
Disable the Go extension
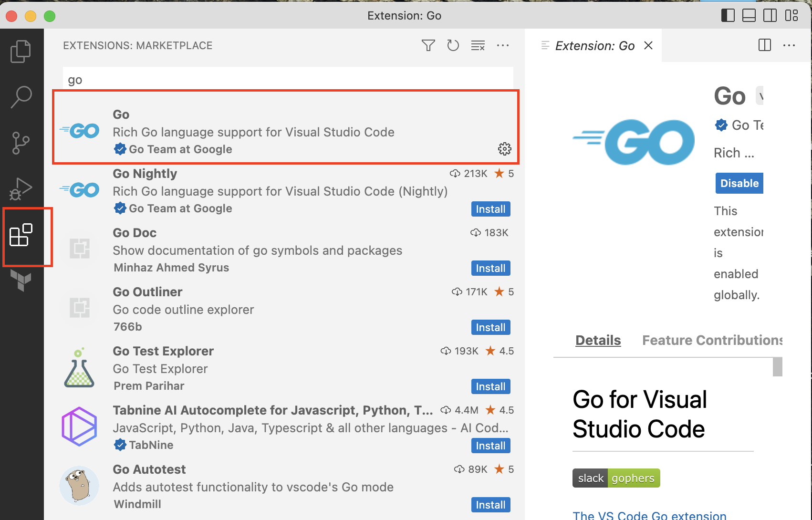tap(739, 183)
